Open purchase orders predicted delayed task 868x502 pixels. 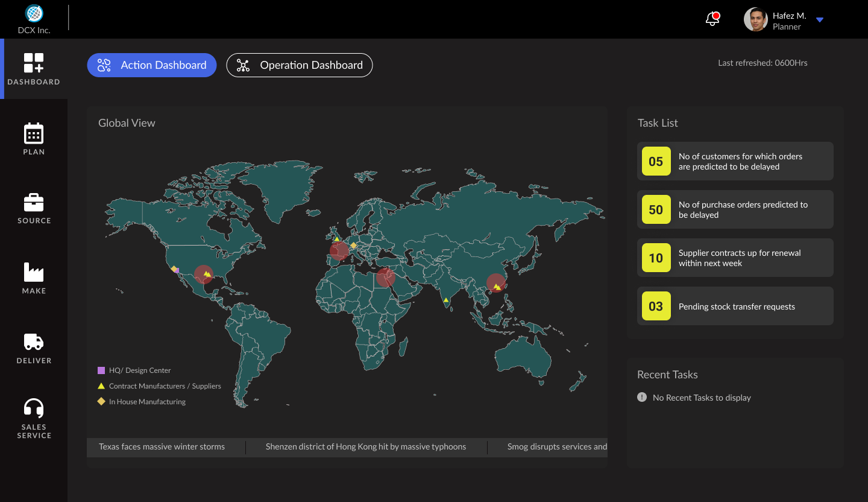735,209
